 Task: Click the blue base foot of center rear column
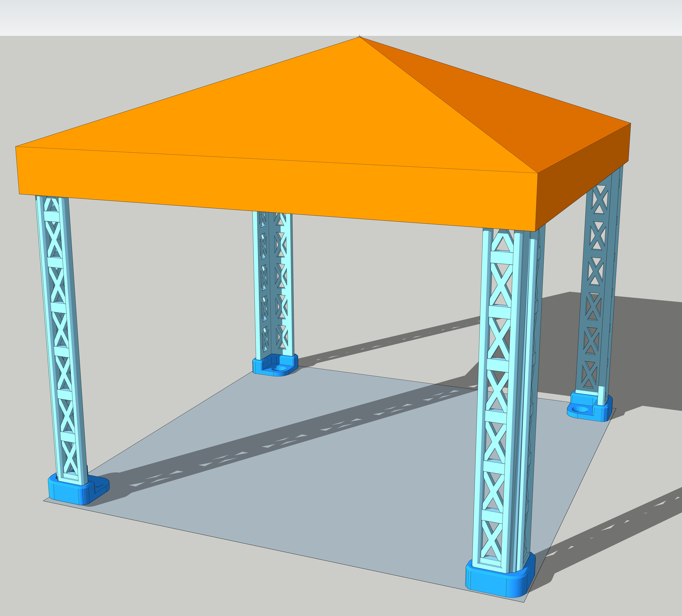tap(275, 365)
